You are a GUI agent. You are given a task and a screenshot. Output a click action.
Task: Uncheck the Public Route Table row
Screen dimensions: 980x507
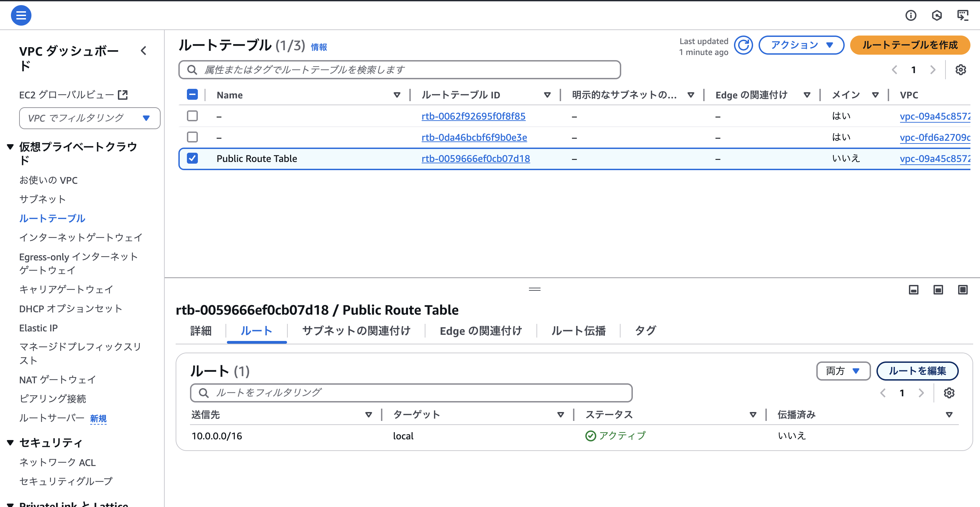click(x=192, y=158)
